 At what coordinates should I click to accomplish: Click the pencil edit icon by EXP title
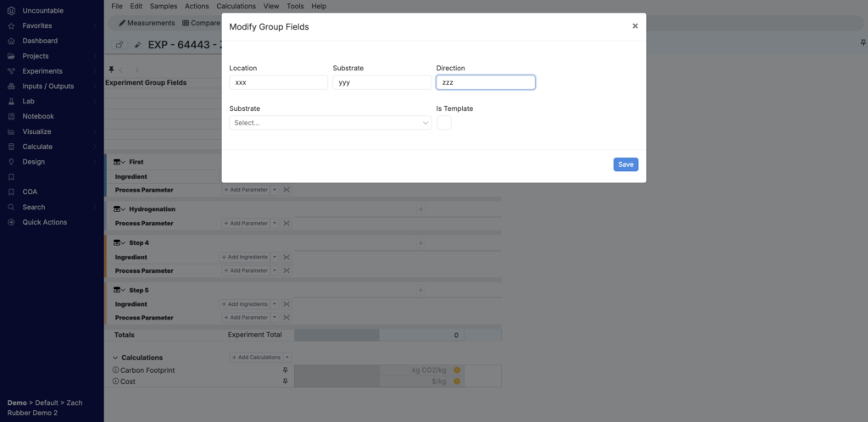[138, 45]
